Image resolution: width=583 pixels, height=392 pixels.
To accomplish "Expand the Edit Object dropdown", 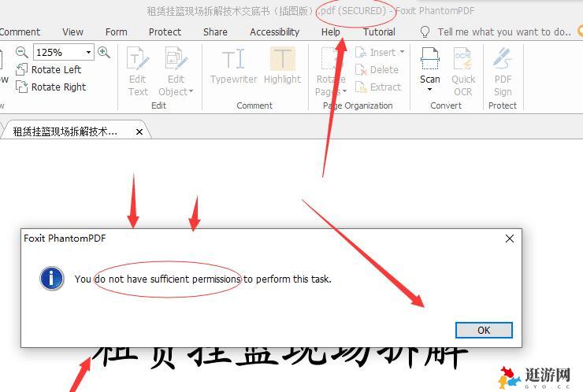I will pyautogui.click(x=191, y=91).
